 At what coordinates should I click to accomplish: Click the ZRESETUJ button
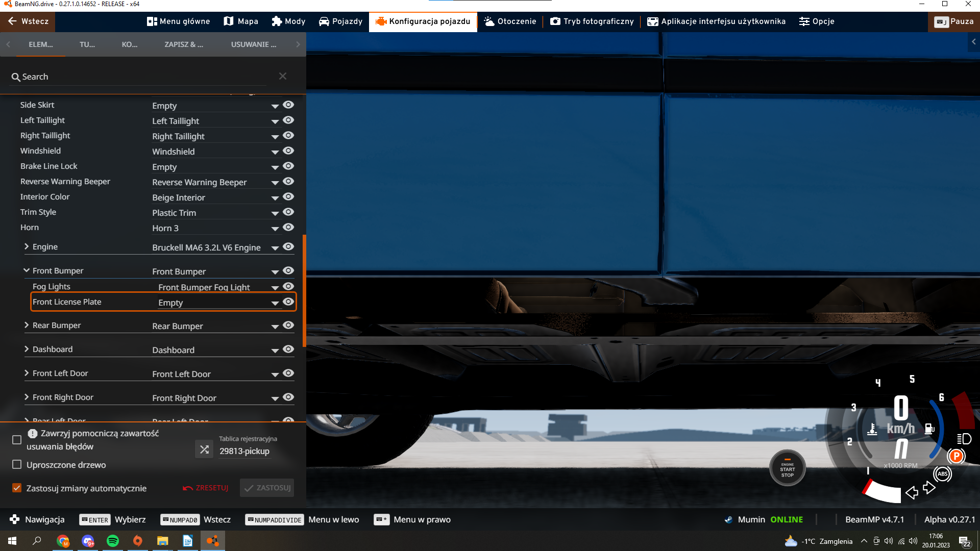pos(206,488)
